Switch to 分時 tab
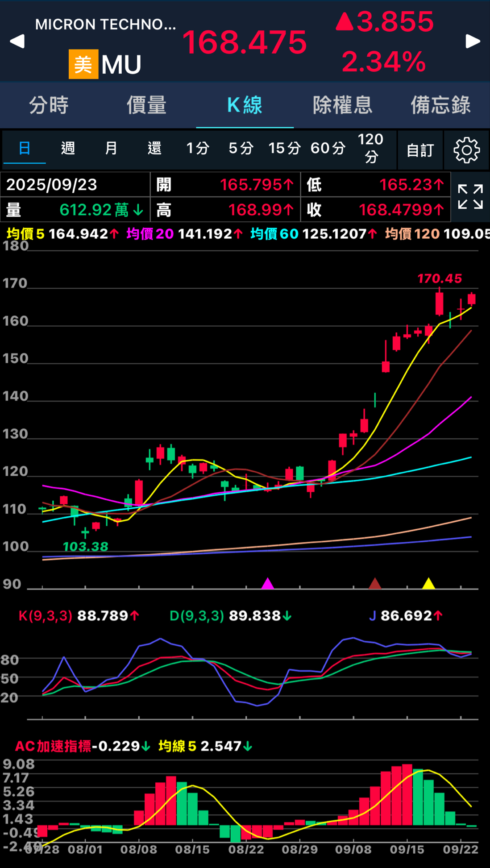The image size is (490, 868). coord(49,105)
